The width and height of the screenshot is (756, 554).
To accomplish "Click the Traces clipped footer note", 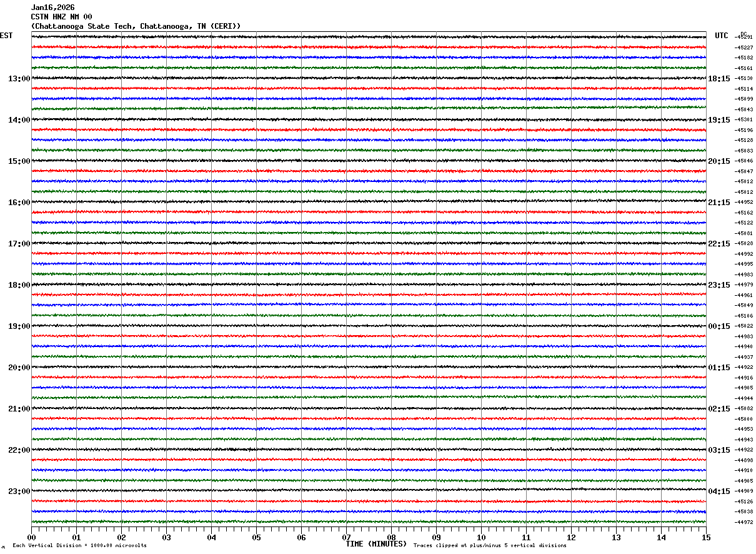I will pos(490,546).
